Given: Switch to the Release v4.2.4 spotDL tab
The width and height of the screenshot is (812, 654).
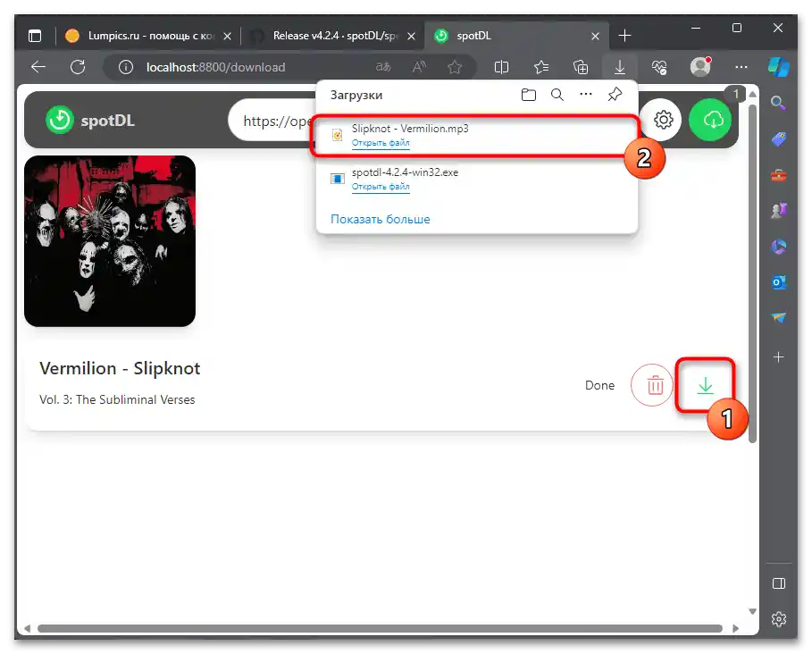Looking at the screenshot, I should (331, 36).
